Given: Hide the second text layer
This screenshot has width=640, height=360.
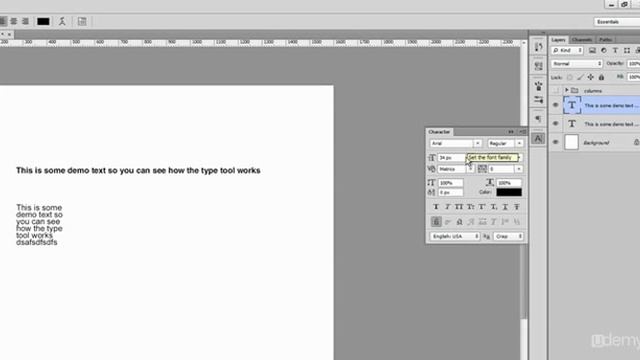Looking at the screenshot, I should point(556,124).
